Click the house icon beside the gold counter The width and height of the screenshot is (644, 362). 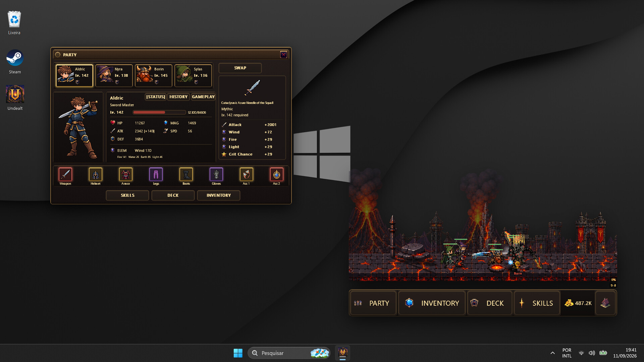(605, 303)
